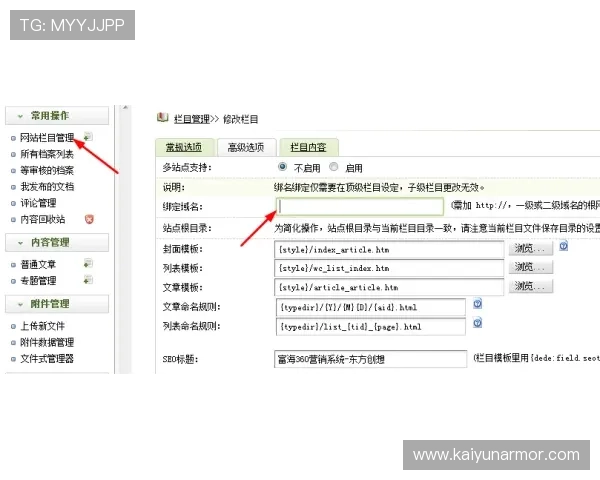Screen dimensions: 600x480
Task: Click the 文章模板 input field
Action: (x=389, y=287)
